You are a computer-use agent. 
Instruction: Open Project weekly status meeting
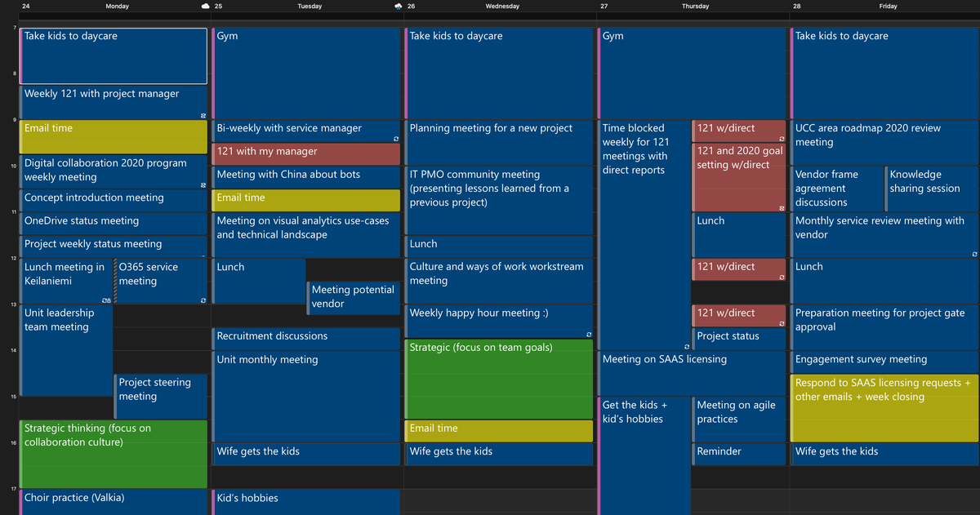pos(114,246)
